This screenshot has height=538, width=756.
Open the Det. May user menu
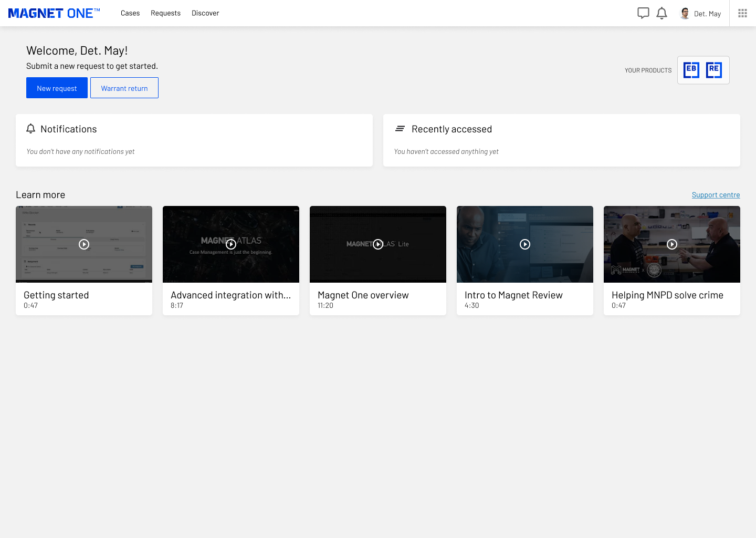[707, 14]
